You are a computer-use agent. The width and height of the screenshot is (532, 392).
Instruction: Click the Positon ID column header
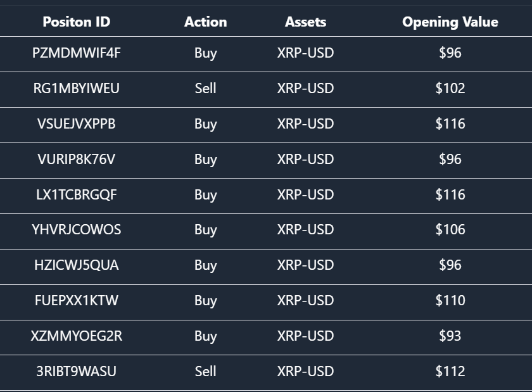[x=77, y=22]
